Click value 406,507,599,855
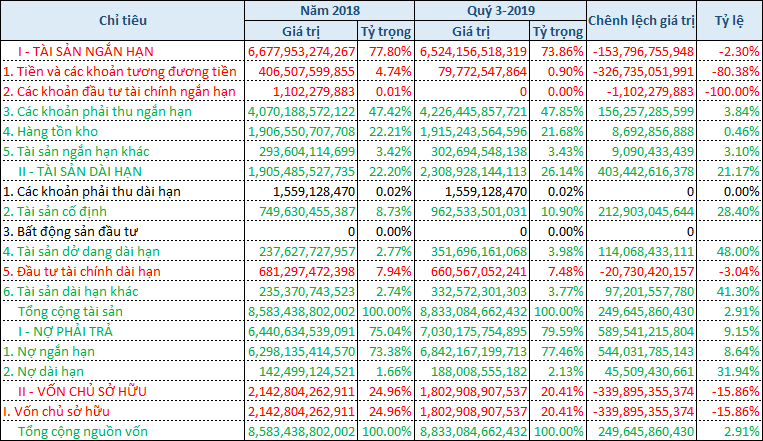Image resolution: width=763 pixels, height=441 pixels. tap(307, 72)
